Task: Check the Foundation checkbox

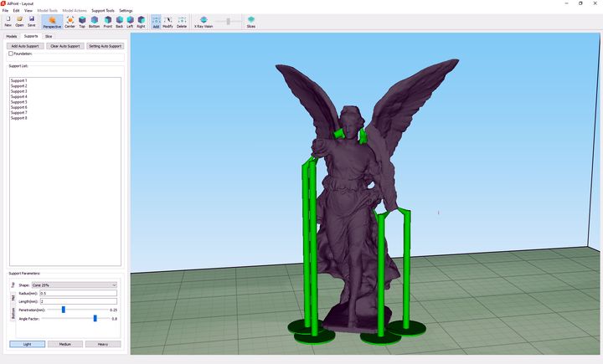Action: 11,54
